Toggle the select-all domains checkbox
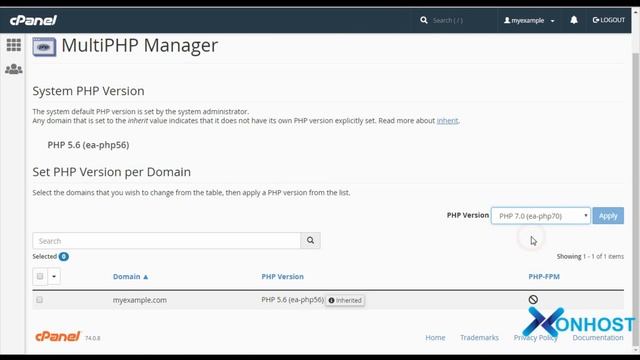The height and width of the screenshot is (360, 640). click(40, 276)
